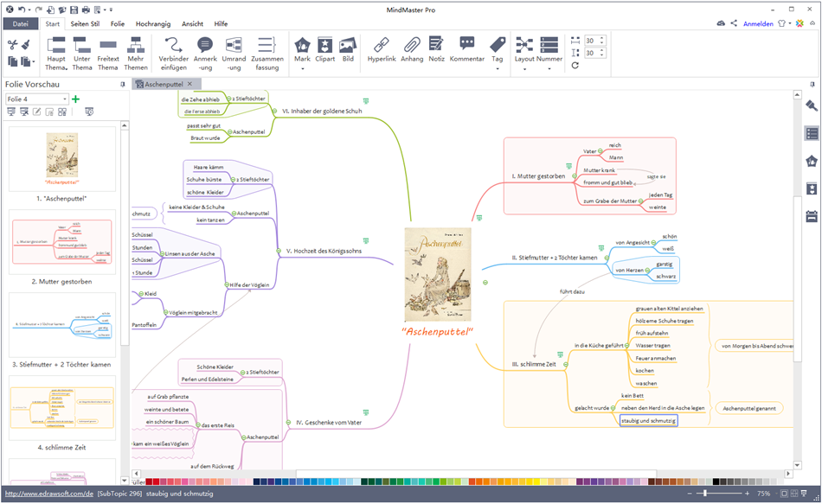
Task: Collapse 'V. Hochzeit des Königssohns' branch
Action: click(279, 251)
